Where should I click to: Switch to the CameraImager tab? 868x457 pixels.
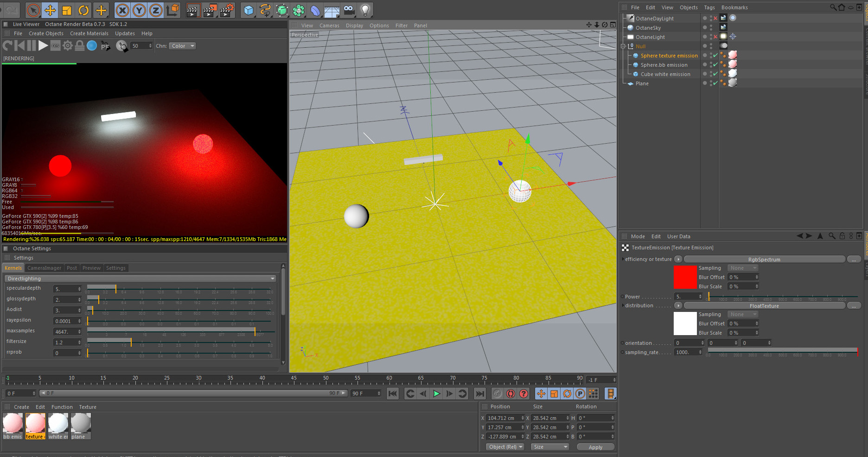pos(45,268)
